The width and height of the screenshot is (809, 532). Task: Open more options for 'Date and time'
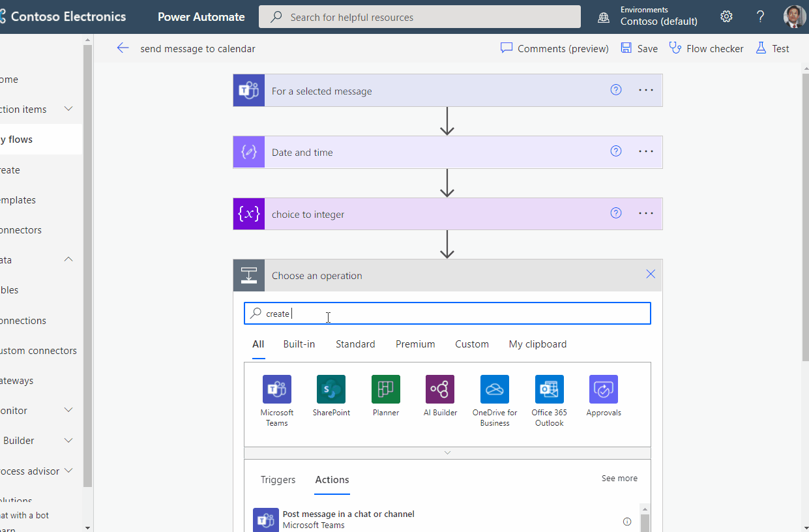(646, 151)
